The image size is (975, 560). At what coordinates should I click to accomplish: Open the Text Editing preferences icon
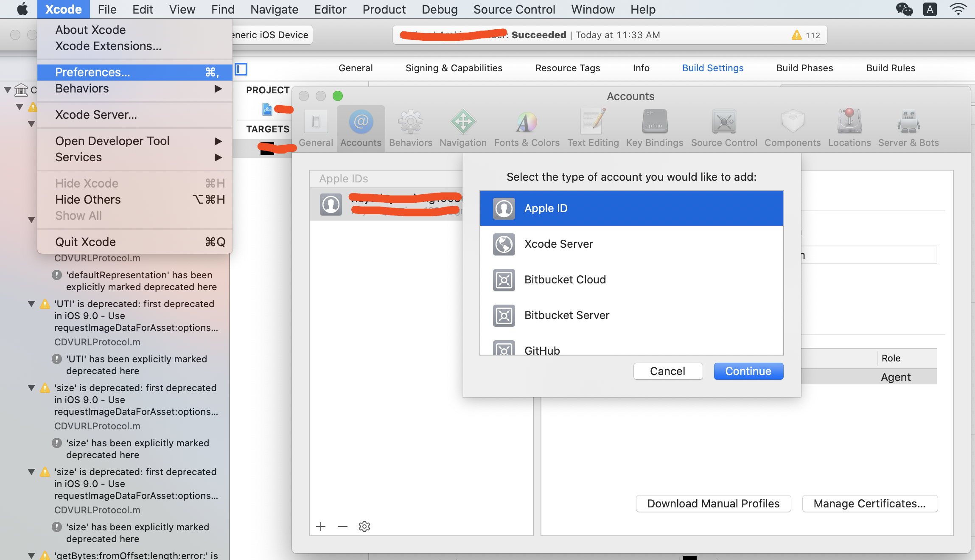[x=593, y=122]
